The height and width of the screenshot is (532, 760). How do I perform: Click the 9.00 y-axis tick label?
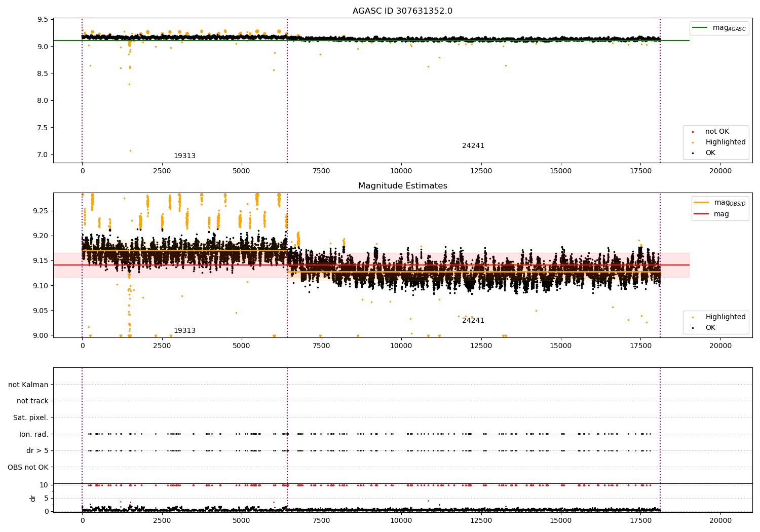[x=41, y=335]
